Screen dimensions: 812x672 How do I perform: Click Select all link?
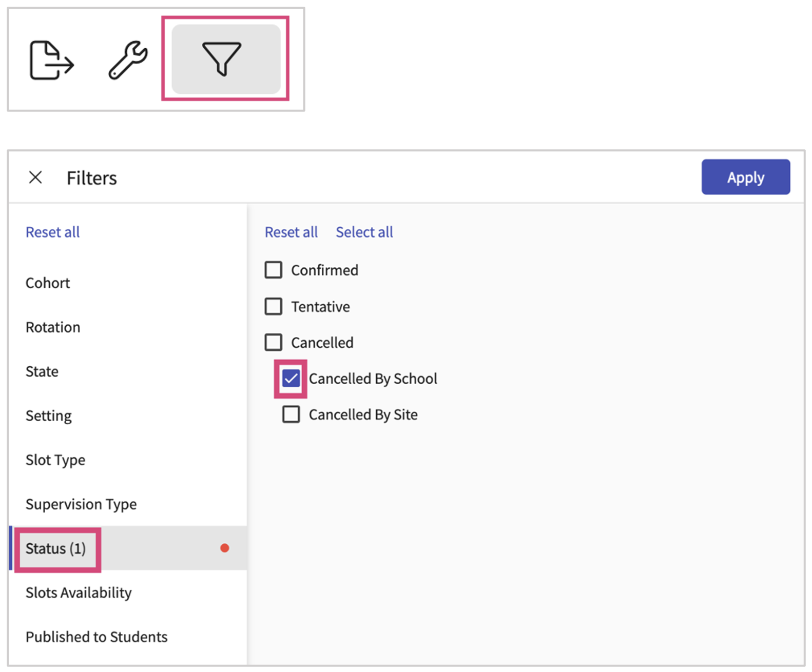coord(364,232)
